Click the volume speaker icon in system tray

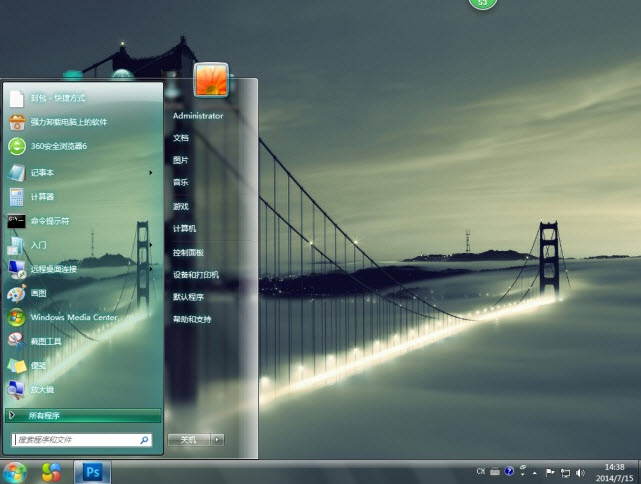582,471
